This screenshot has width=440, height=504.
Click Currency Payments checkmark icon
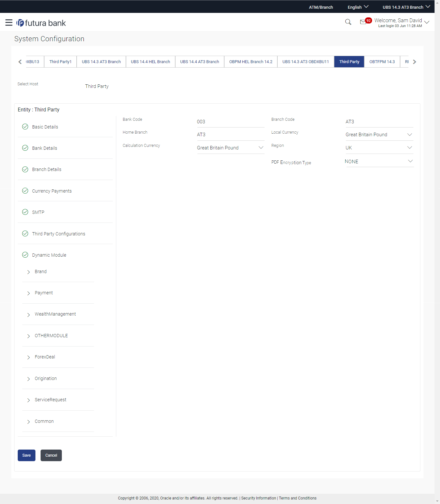pos(25,191)
